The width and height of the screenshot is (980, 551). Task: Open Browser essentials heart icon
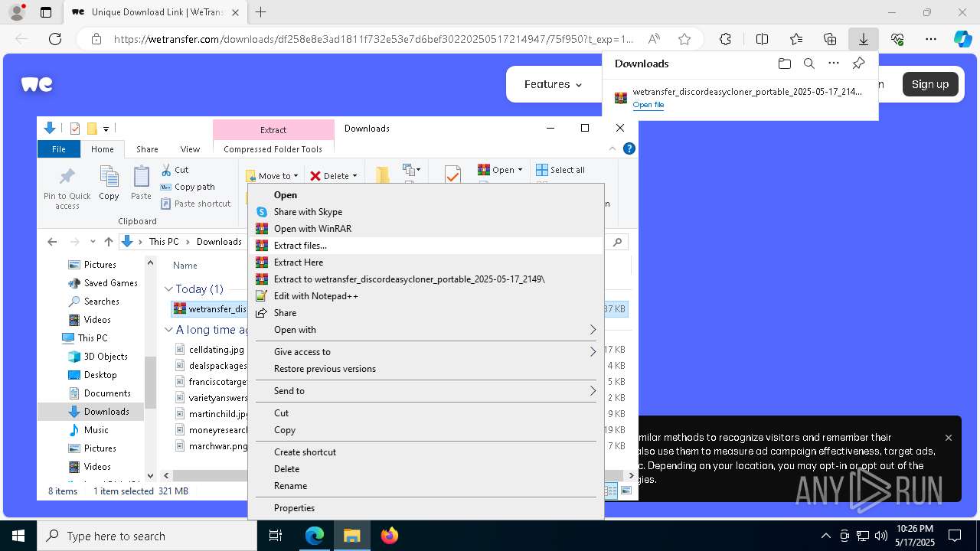(x=897, y=39)
